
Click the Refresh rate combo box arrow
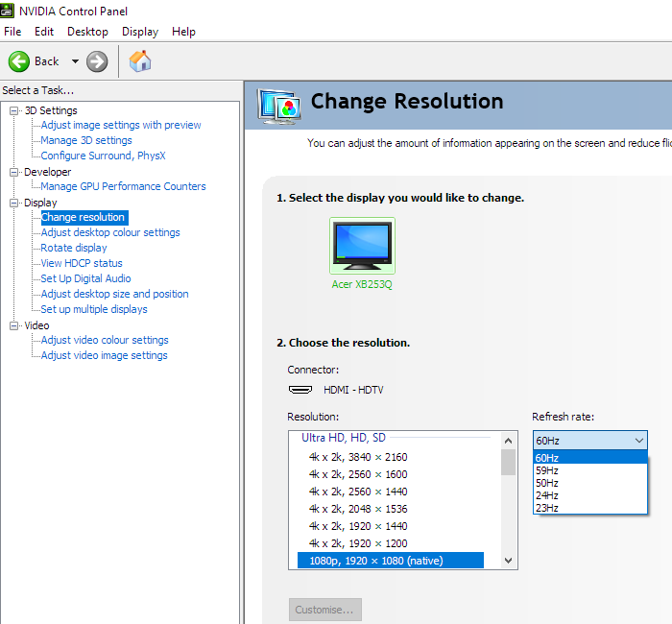point(638,441)
